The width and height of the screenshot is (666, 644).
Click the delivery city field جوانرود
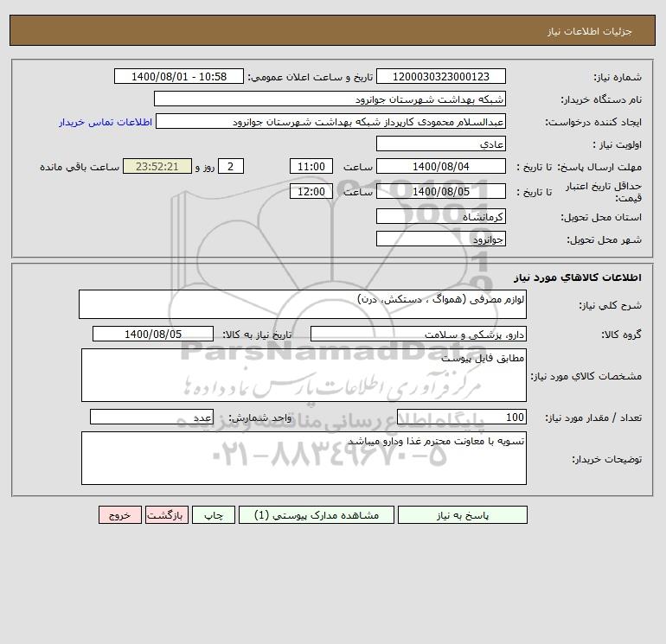point(441,239)
